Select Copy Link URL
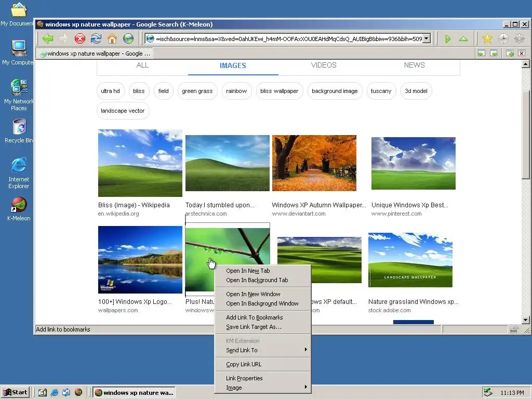 (263, 364)
